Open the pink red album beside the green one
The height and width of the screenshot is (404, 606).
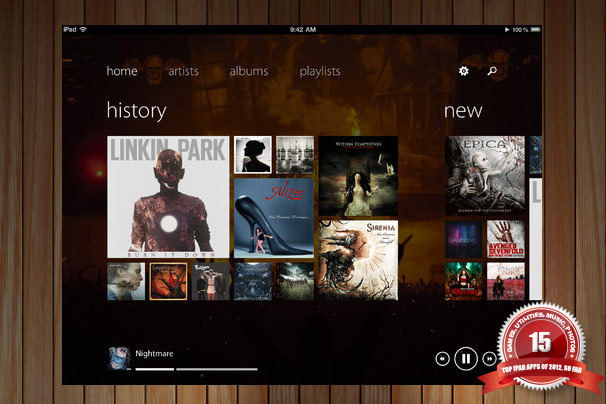click(x=506, y=281)
